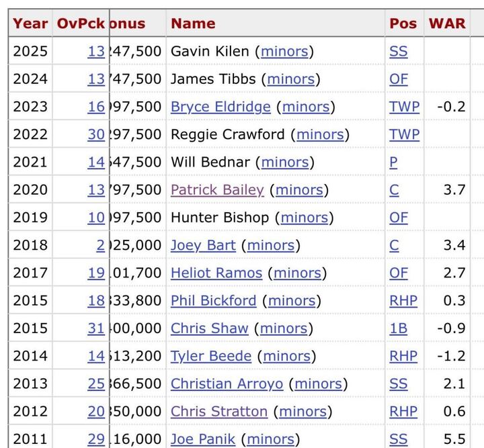
Task: Click the Name column header
Action: (193, 23)
